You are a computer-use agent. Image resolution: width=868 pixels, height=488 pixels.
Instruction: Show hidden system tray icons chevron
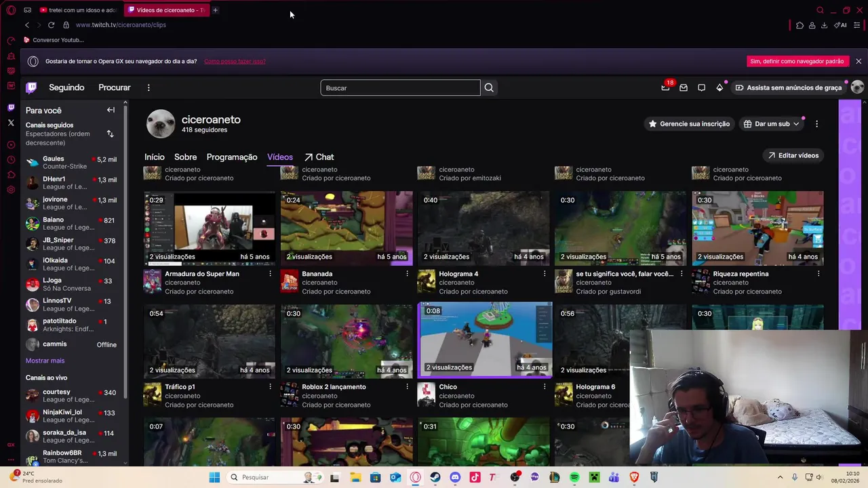point(780,477)
